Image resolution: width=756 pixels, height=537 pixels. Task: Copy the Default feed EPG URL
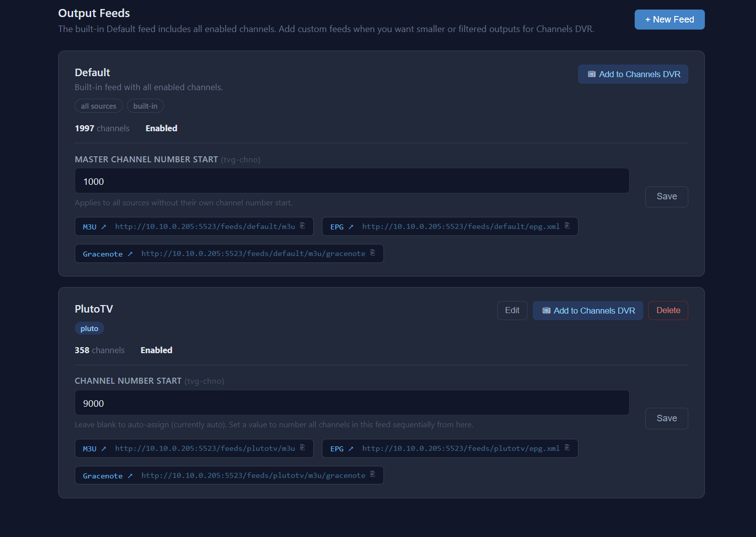coord(567,226)
